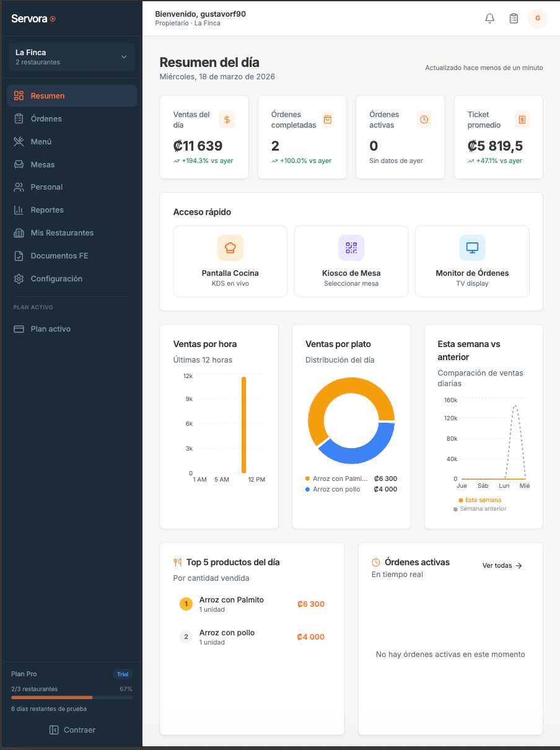Collapse the sidebar with Contraer

[x=72, y=730]
